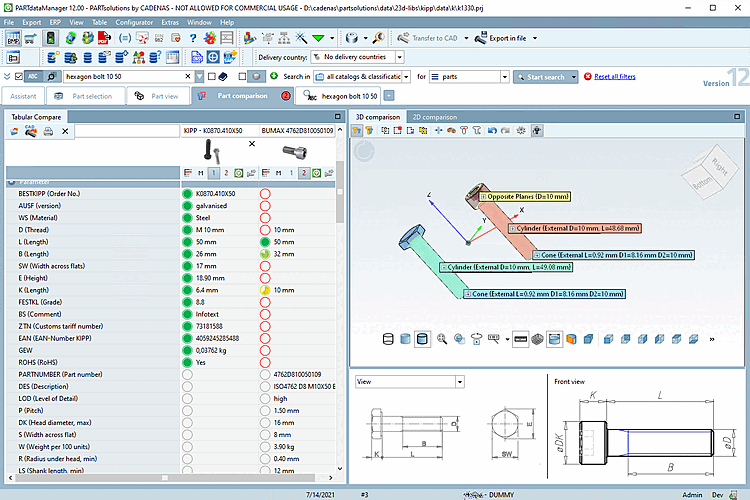Click the crosshair target icon in second toolbar
The image size is (750, 500).
(x=213, y=57)
